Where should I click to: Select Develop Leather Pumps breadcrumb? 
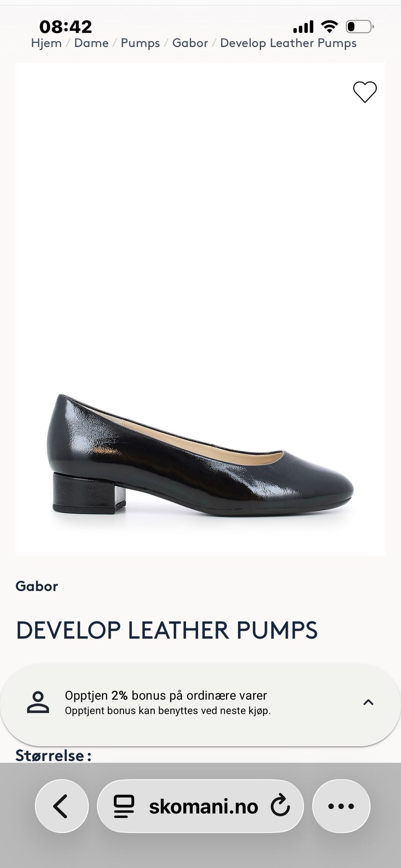(288, 43)
